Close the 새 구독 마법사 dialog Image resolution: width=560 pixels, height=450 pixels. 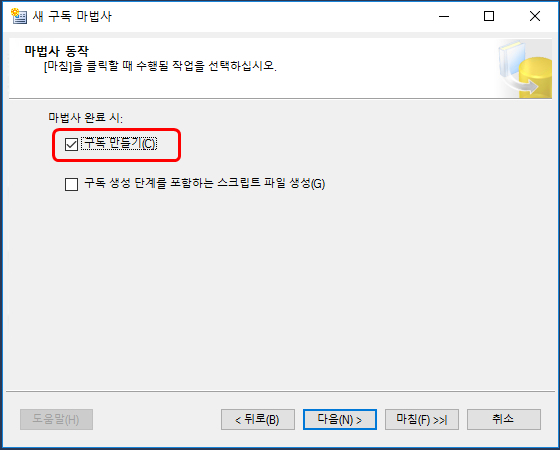535,16
